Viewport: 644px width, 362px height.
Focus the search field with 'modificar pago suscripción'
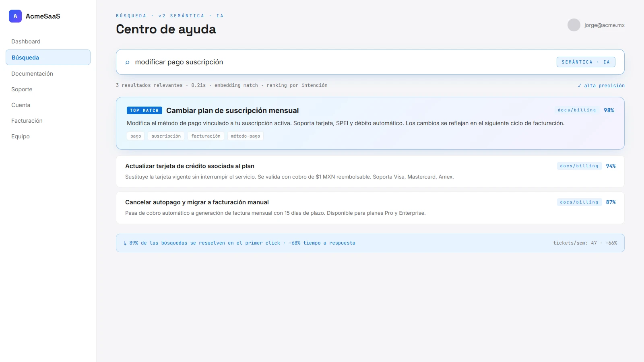coord(370,62)
